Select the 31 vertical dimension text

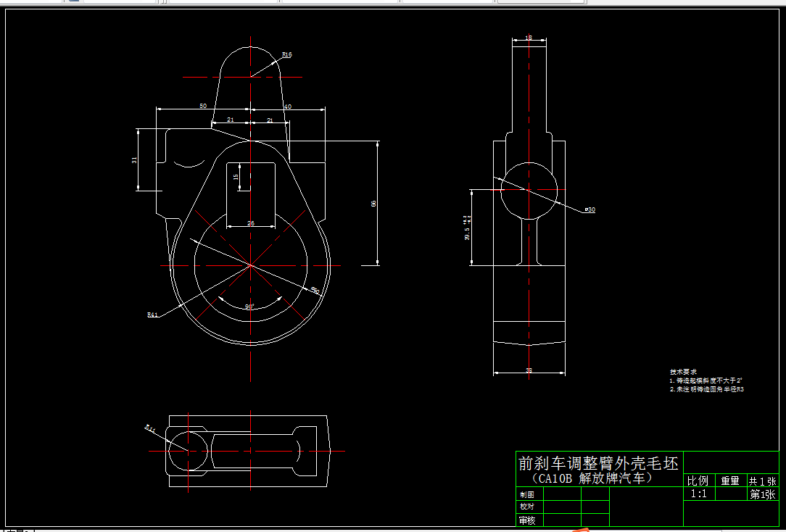(134, 159)
